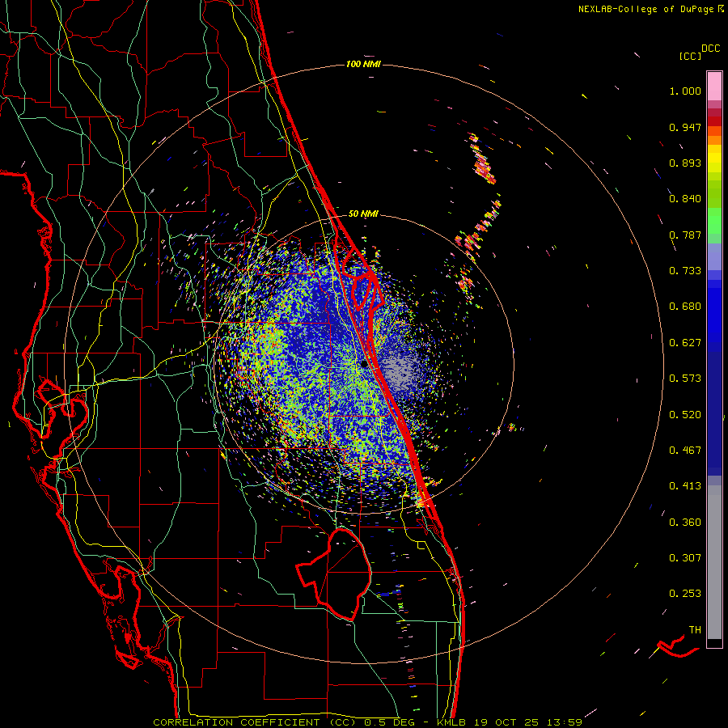Select the 0.307 scale value
The image size is (728, 728).
point(685,558)
